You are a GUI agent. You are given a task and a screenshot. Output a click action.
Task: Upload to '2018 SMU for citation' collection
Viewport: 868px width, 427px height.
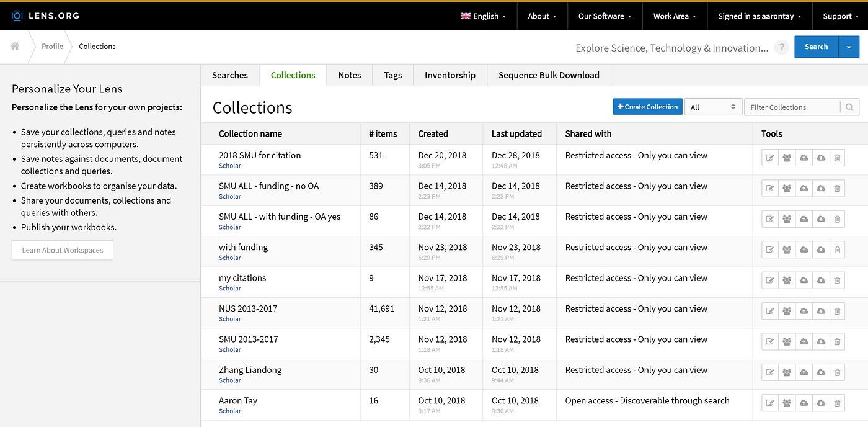pyautogui.click(x=804, y=158)
